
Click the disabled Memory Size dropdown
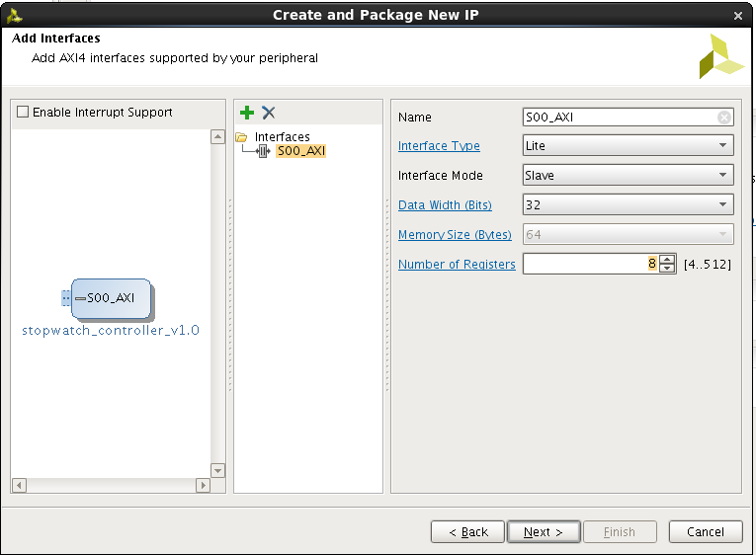pyautogui.click(x=629, y=235)
